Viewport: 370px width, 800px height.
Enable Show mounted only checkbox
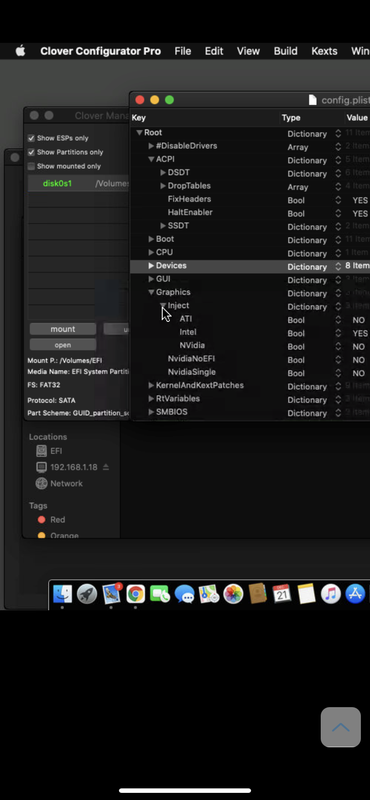click(x=32, y=166)
